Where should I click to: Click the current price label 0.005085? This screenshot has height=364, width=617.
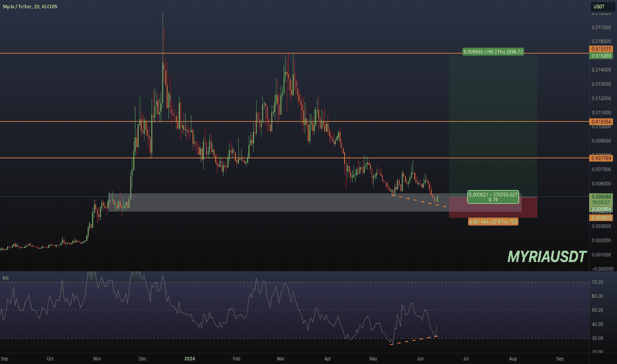click(601, 197)
